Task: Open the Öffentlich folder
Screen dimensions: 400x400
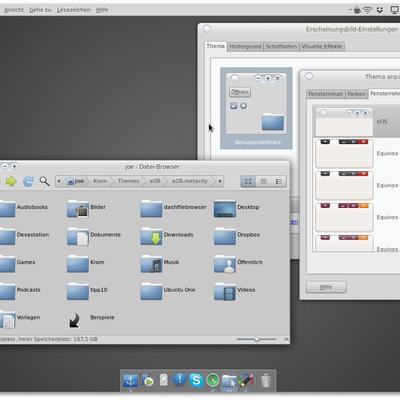Action: [x=225, y=264]
